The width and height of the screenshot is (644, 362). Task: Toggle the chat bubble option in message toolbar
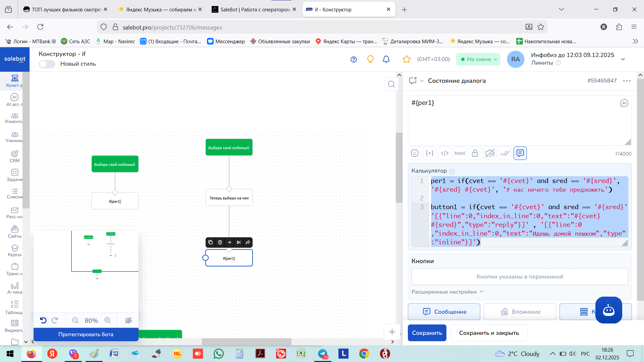tap(520, 153)
